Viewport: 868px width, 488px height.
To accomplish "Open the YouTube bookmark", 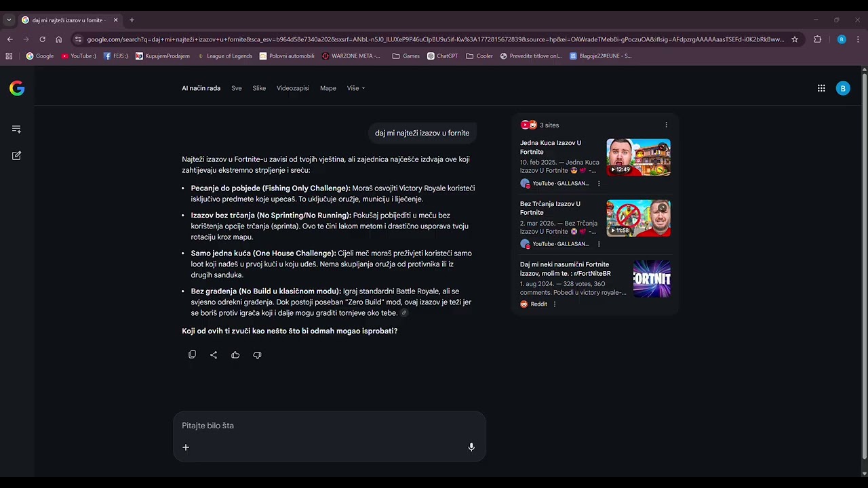I will point(79,56).
